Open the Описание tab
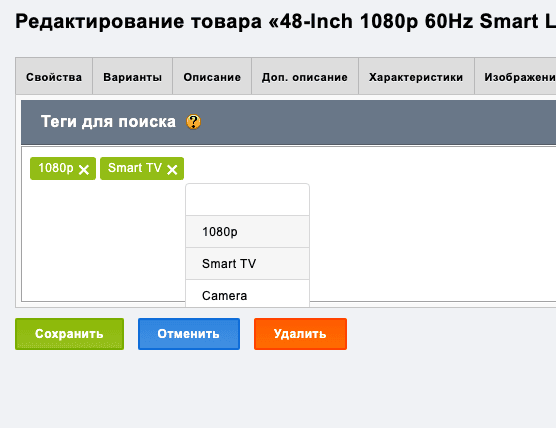The image size is (556, 428). click(212, 77)
